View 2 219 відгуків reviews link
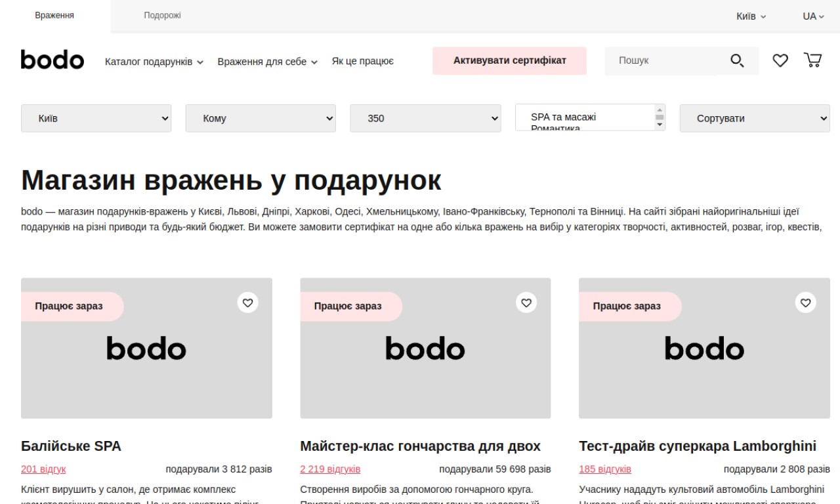This screenshot has width=840, height=504. point(330,469)
